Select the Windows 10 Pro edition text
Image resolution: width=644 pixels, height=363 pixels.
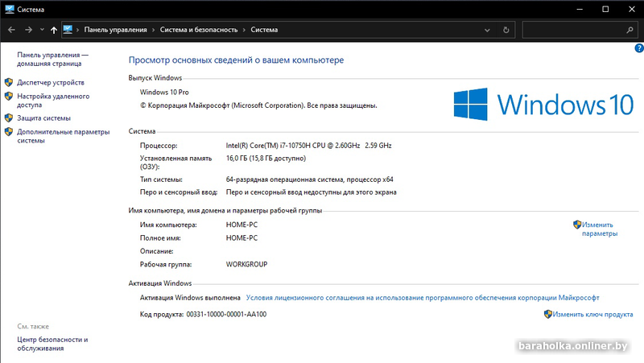(x=164, y=93)
